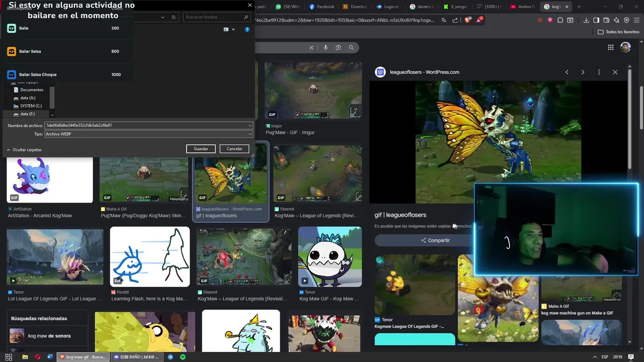Open the blue help icon in save dialog
The height and width of the screenshot is (362, 644).
(x=247, y=30)
